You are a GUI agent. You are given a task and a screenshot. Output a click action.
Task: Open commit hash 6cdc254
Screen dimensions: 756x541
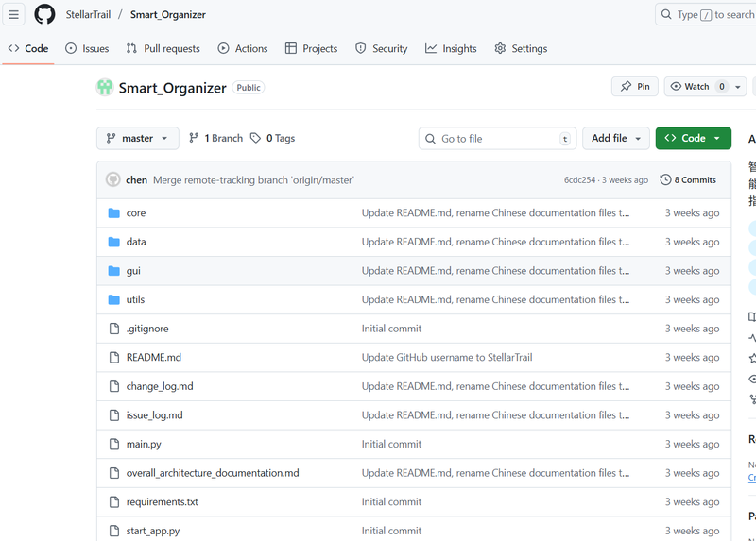click(579, 180)
